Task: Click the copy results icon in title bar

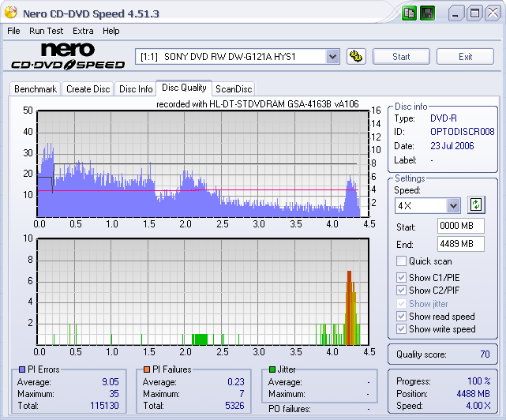Action: coord(409,13)
